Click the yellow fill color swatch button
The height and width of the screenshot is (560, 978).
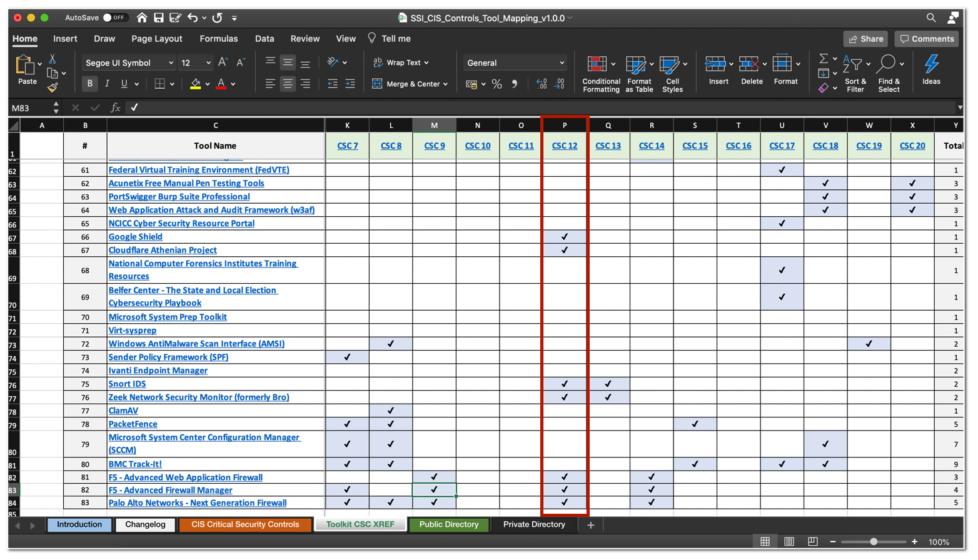click(196, 84)
